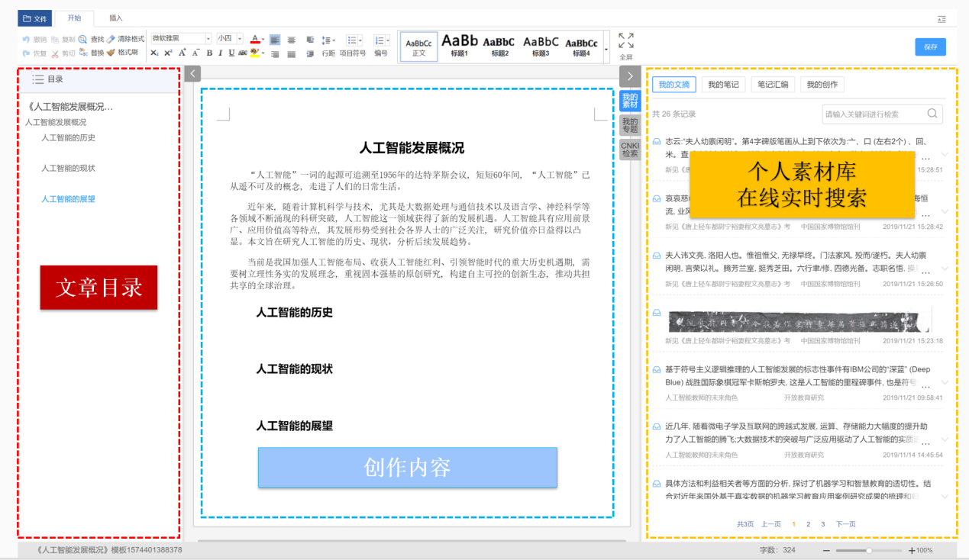Select 人工智能的现状 in the outline
The height and width of the screenshot is (560, 969).
click(68, 168)
